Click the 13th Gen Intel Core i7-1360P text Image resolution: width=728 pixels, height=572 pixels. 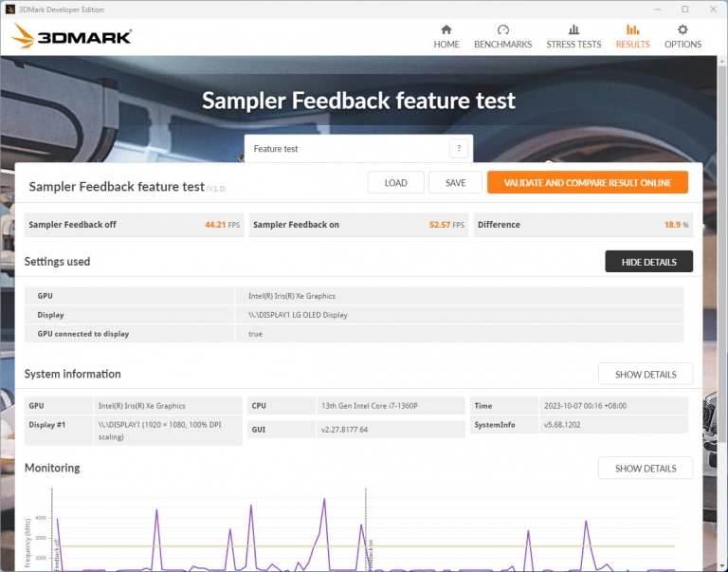(369, 406)
